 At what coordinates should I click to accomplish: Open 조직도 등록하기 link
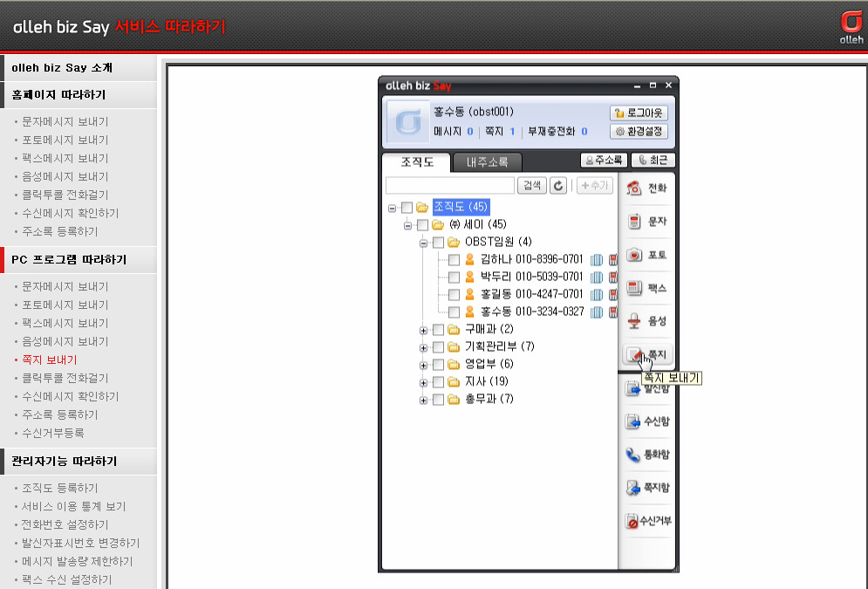(x=60, y=489)
